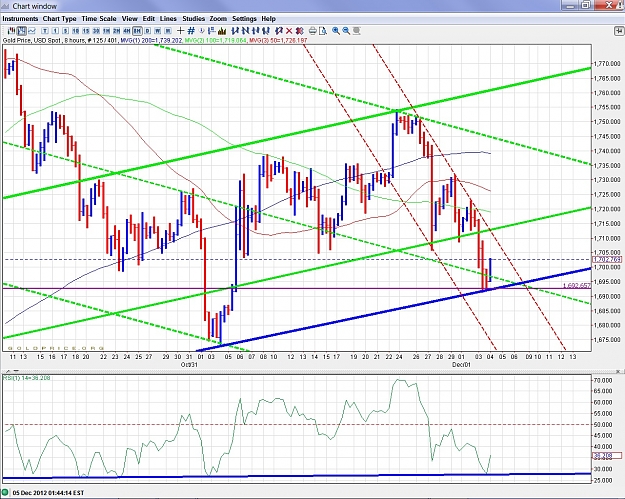The width and height of the screenshot is (625, 499).
Task: Switch to line chart type icon
Action: tap(32, 31)
